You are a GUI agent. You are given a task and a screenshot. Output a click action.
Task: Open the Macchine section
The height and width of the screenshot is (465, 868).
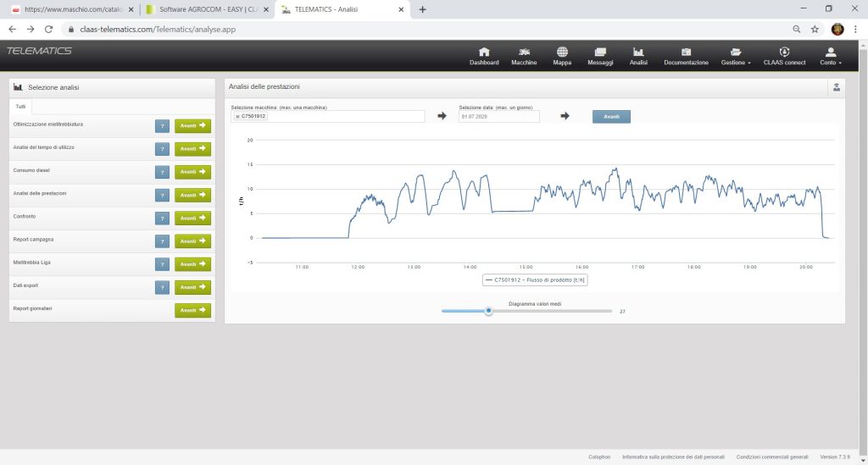coord(524,57)
